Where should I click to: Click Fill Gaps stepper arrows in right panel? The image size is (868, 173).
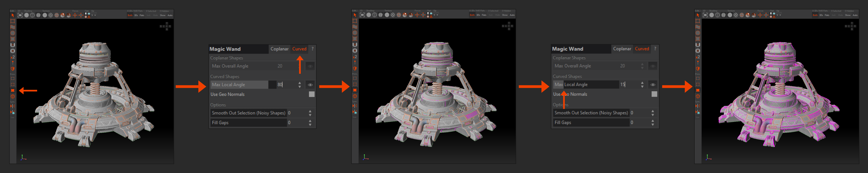[x=653, y=122]
